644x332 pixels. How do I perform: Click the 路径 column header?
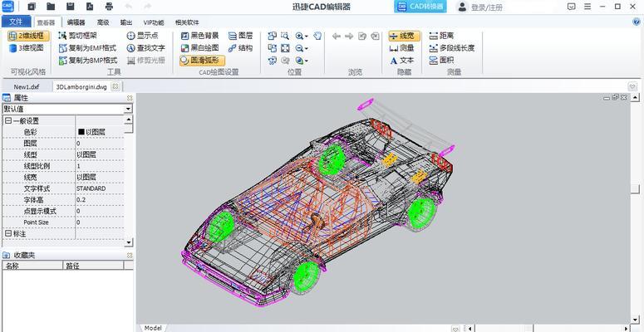coord(93,266)
